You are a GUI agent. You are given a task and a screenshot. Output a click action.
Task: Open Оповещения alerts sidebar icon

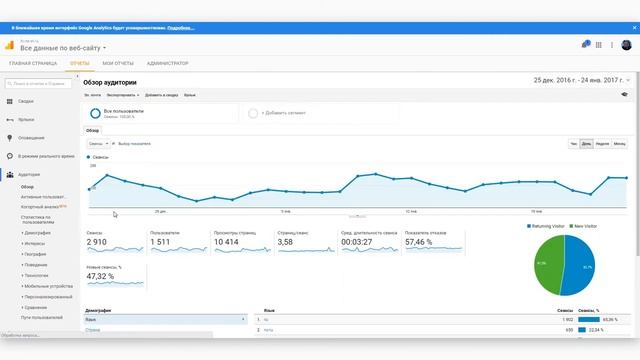tap(10, 138)
